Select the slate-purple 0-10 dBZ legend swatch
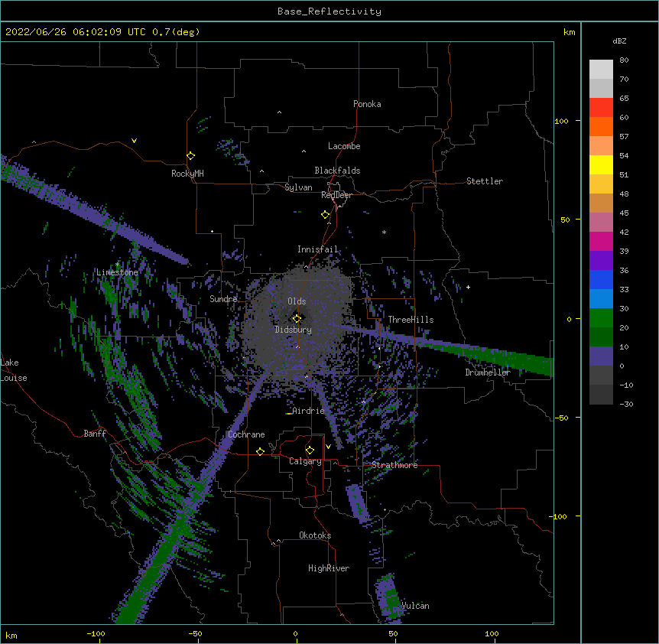This screenshot has width=659, height=644. 601,356
